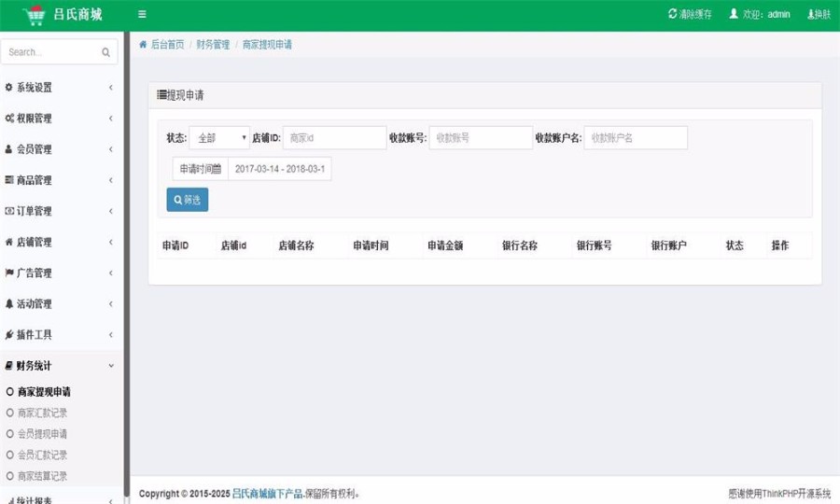Viewport: 840px width, 504px height.
Task: Click the calendar icon in 申请时间 label
Action: [x=217, y=169]
